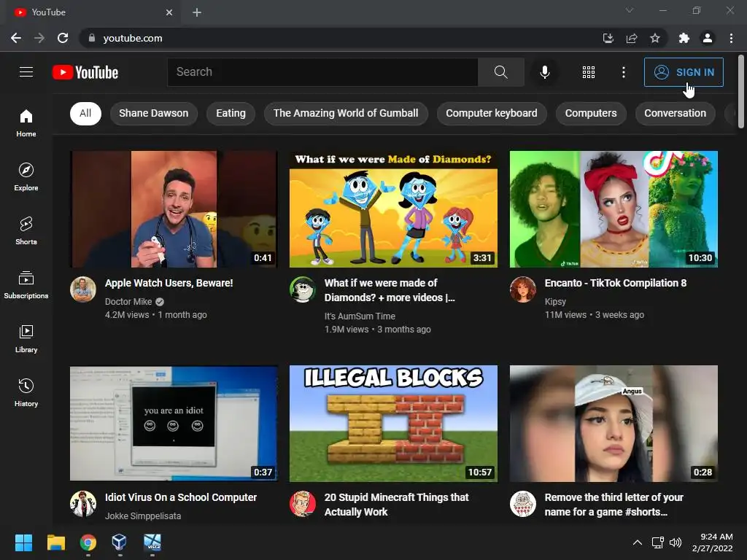747x560 pixels.
Task: Open It's AumSum Time channel avatar
Action: [x=303, y=289]
